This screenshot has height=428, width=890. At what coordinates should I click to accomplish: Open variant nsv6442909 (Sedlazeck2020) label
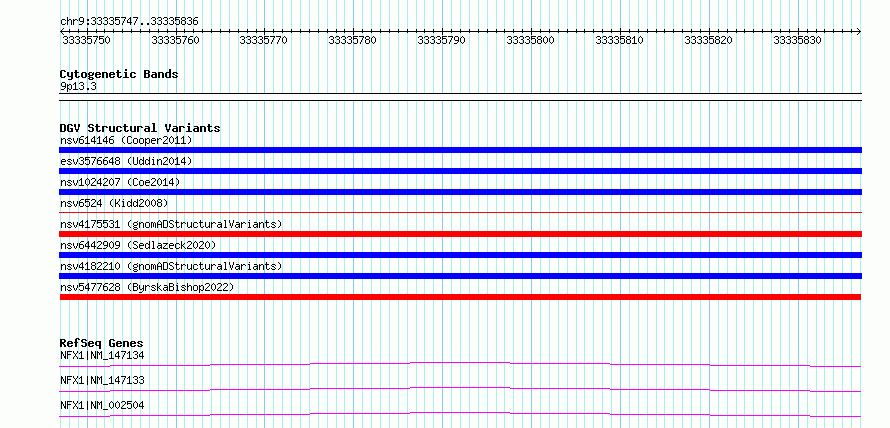[x=138, y=245]
